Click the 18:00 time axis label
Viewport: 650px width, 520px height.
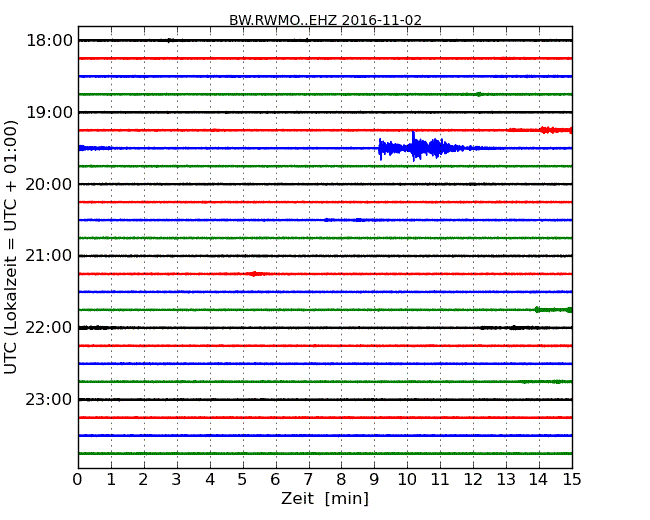click(x=49, y=41)
